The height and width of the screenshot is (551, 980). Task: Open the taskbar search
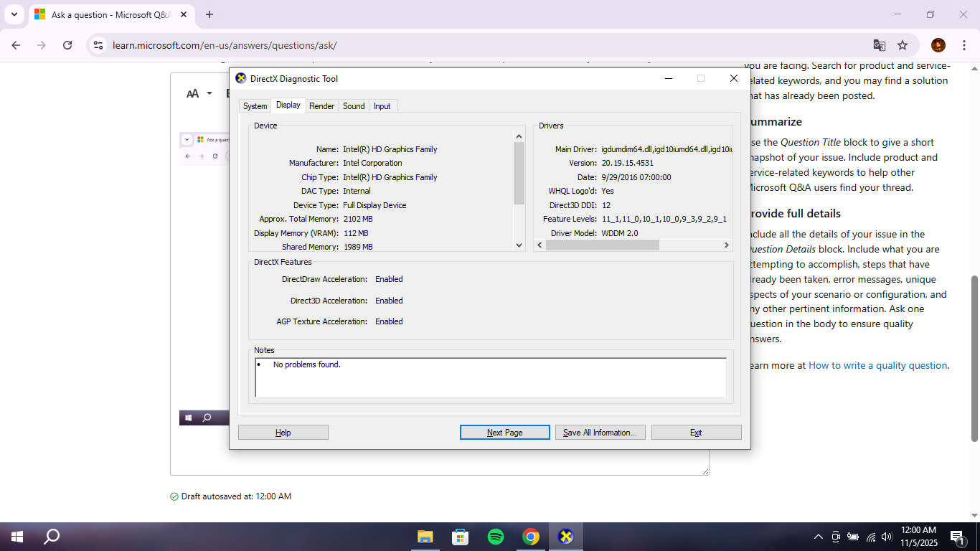point(52,537)
